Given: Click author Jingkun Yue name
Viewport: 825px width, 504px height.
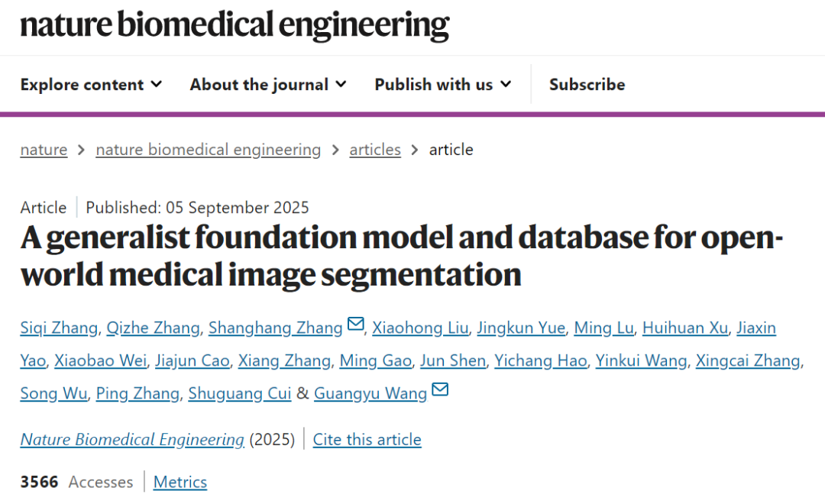Looking at the screenshot, I should point(521,328).
